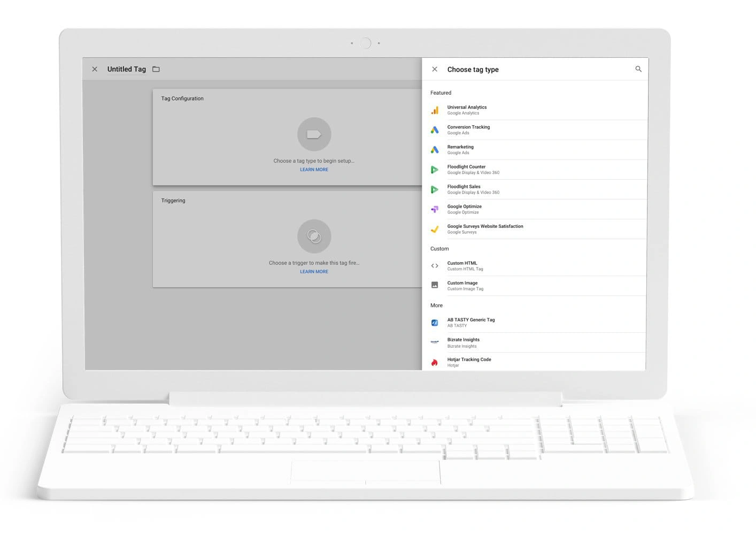Screen dimensions: 756x535
Task: Choose Google Surveys Website Satisfaction tag
Action: [x=538, y=229]
